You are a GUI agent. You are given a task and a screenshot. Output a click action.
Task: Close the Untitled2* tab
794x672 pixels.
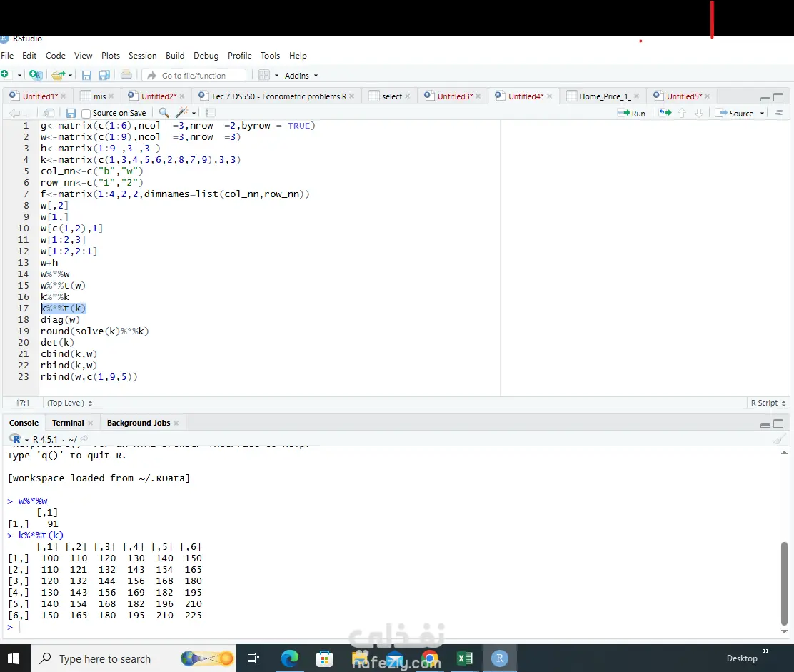click(182, 96)
